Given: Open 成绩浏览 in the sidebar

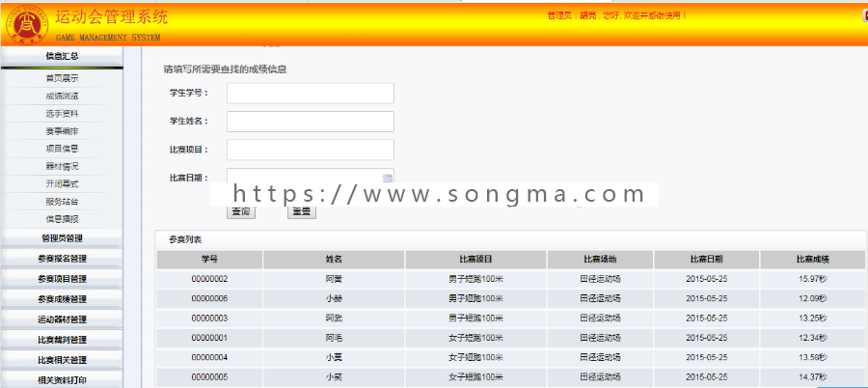Looking at the screenshot, I should (62, 96).
